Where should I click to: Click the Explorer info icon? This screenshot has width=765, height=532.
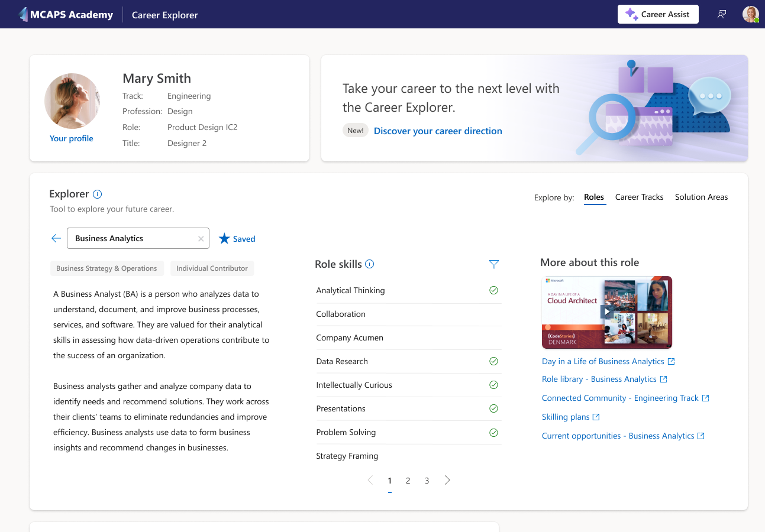(98, 194)
